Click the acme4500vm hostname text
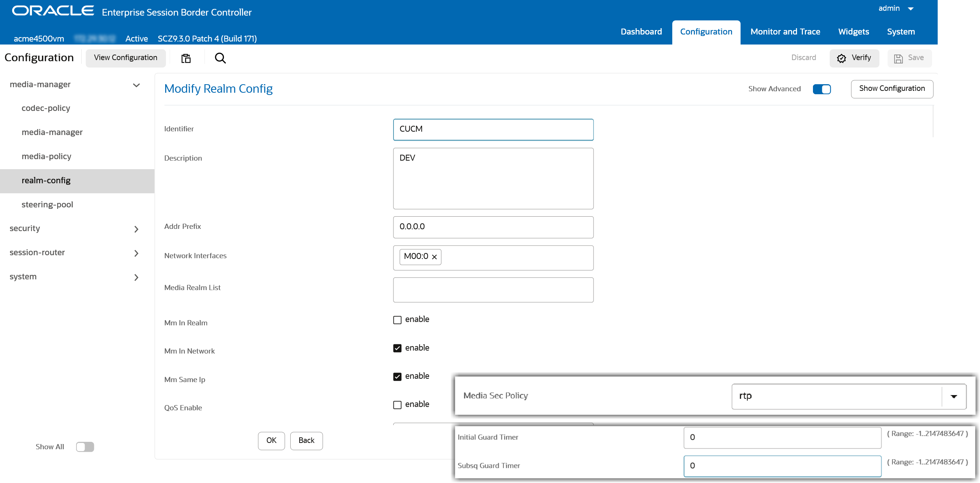 (x=39, y=39)
